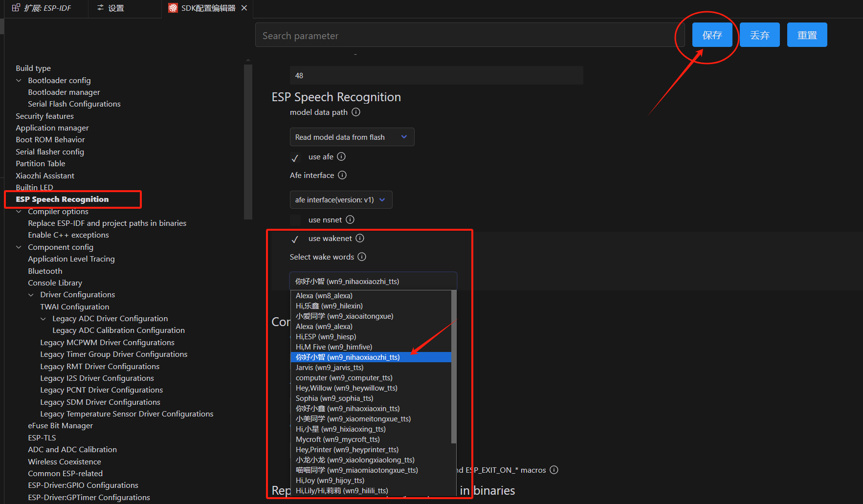Click info icon next to Afe interface
The height and width of the screenshot is (504, 863).
(x=342, y=175)
